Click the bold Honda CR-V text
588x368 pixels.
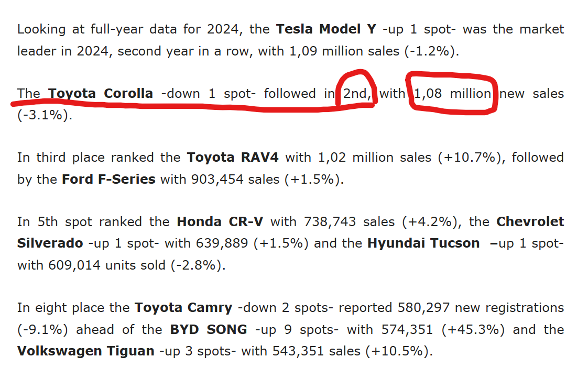pyautogui.click(x=220, y=222)
